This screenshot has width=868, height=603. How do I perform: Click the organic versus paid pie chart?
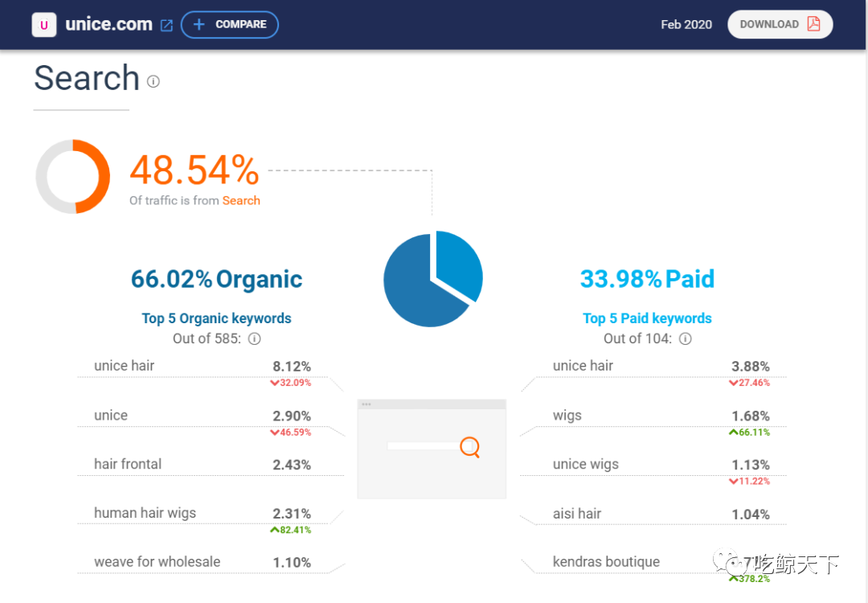point(433,278)
